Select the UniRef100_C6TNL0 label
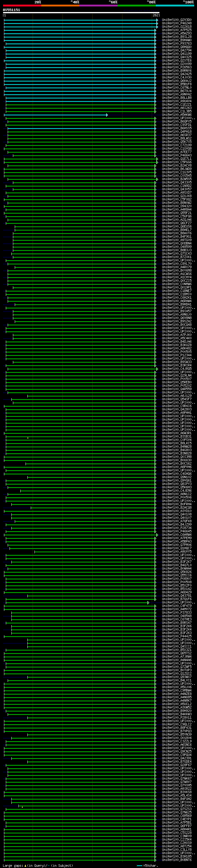This screenshot has height=868, width=197. 177,88
